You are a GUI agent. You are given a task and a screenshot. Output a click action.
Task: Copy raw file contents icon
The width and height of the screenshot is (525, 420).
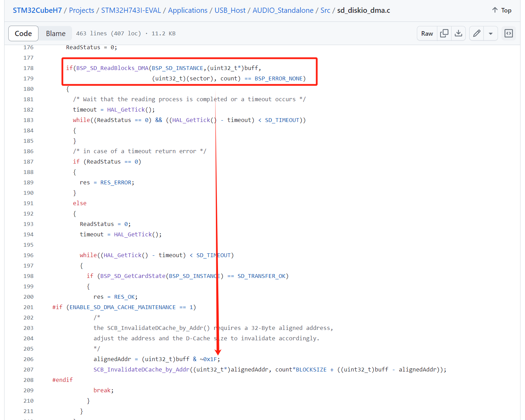click(x=444, y=33)
